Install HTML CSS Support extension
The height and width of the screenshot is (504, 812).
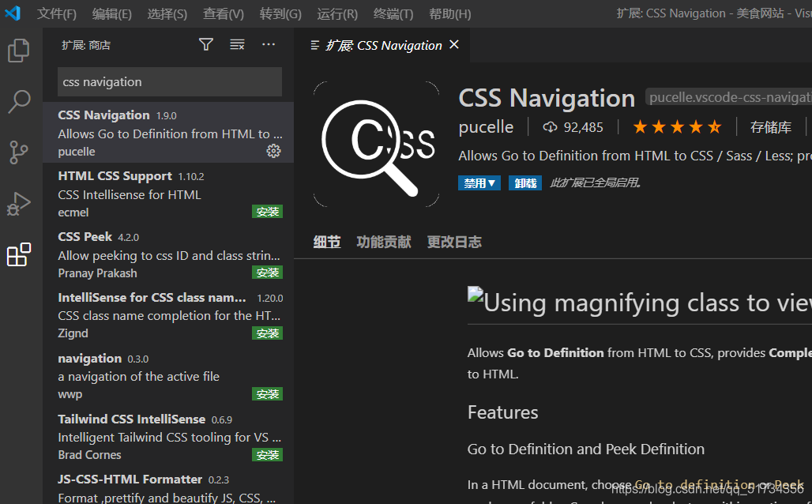point(267,212)
